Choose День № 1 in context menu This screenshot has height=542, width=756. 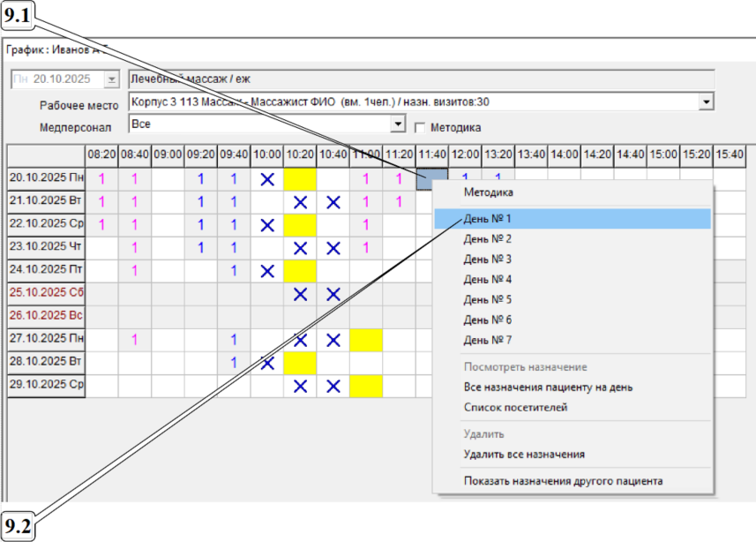487,218
